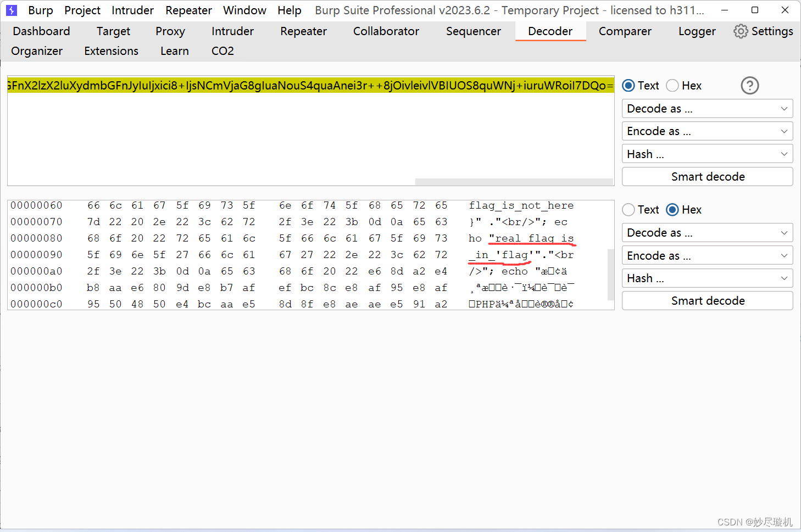Screen dimensions: 801x532
Task: Open the bottom "Decode as ..." dropdown
Action: point(707,232)
